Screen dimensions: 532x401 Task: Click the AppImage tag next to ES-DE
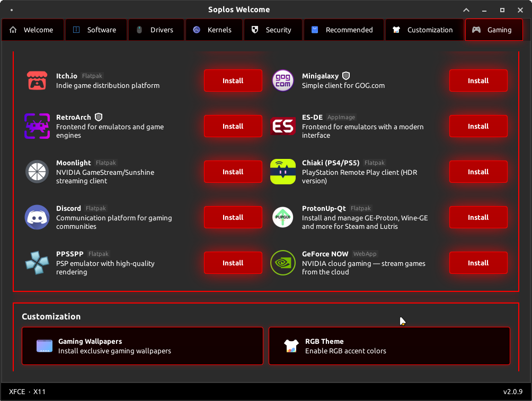[x=341, y=117]
